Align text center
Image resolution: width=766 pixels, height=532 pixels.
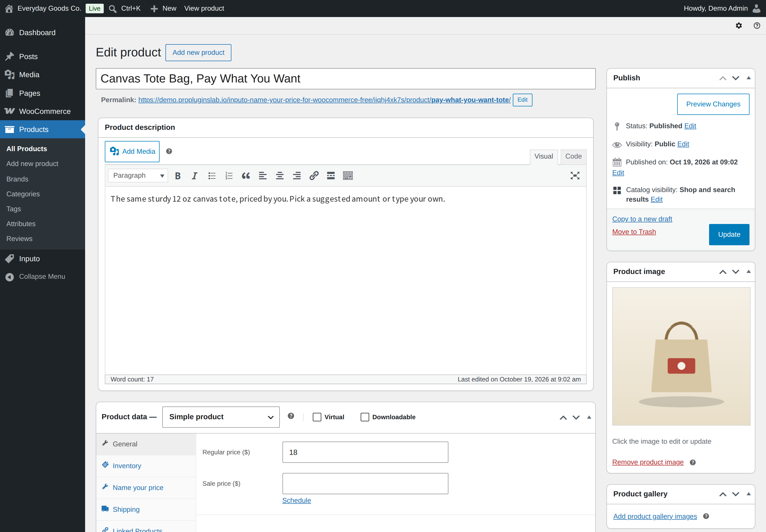280,176
